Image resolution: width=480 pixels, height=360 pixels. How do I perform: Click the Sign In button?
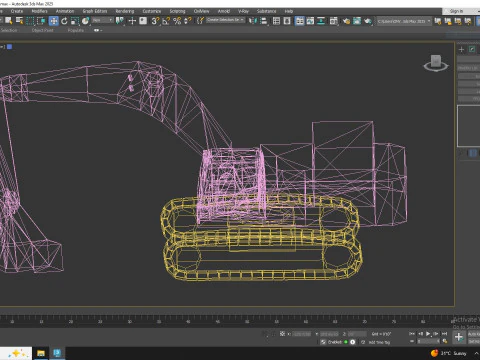(x=456, y=11)
